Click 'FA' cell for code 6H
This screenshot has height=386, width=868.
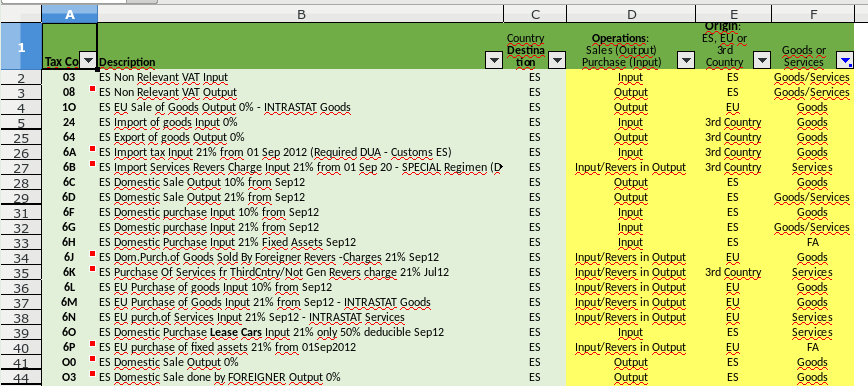[x=813, y=242]
